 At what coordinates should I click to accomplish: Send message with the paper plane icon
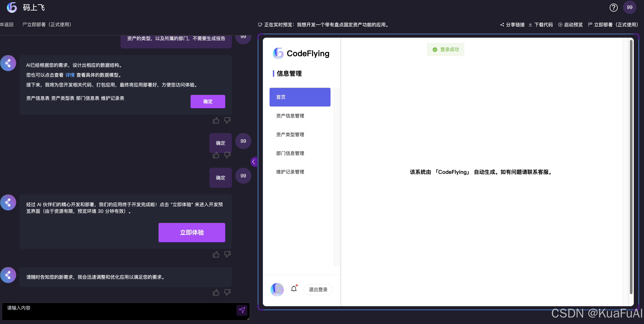point(242,310)
